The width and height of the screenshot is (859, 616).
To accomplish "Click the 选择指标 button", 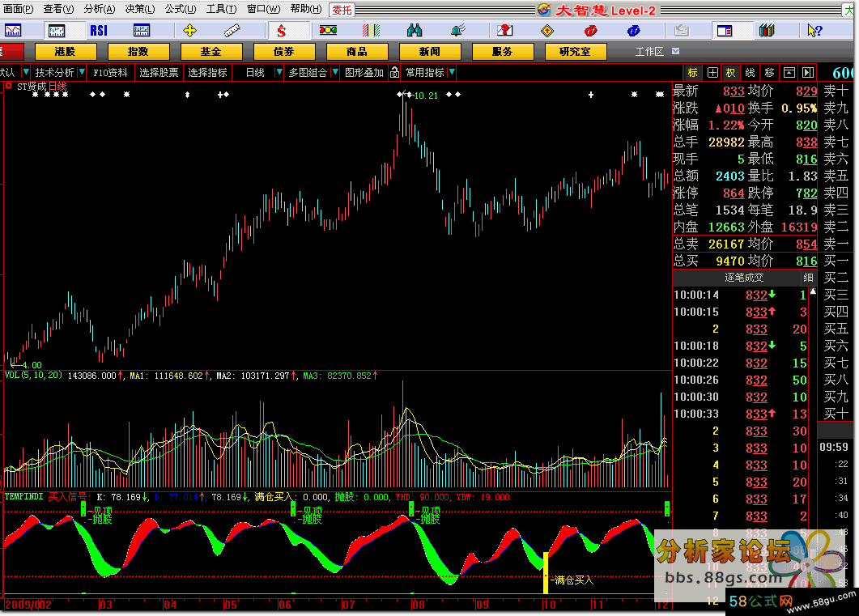I will pos(207,72).
